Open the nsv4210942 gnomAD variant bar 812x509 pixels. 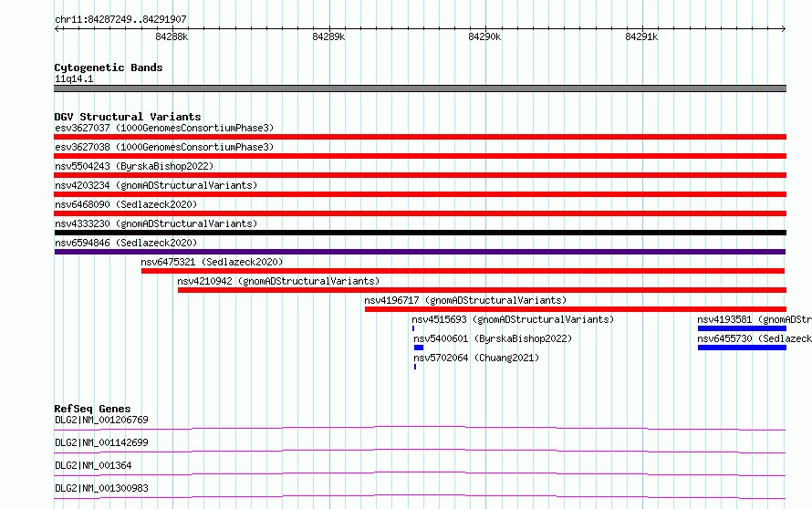(x=482, y=290)
